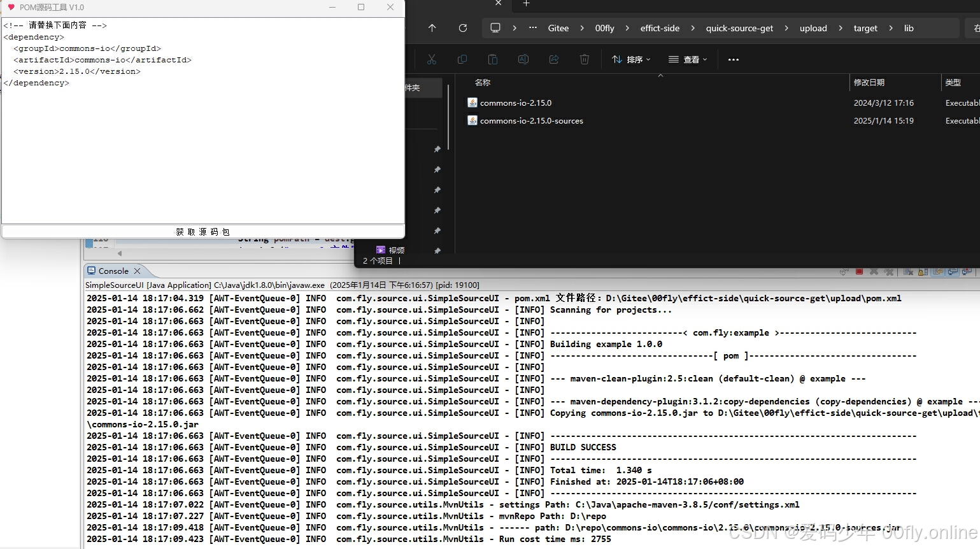
Task: Click the Copy icon in Explorer toolbar
Action: coord(462,59)
